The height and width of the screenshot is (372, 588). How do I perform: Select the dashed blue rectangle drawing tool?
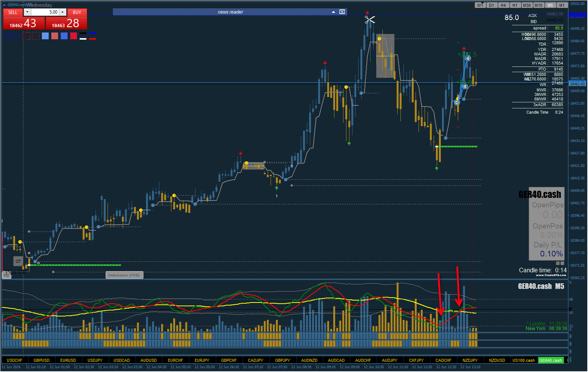click(17, 36)
